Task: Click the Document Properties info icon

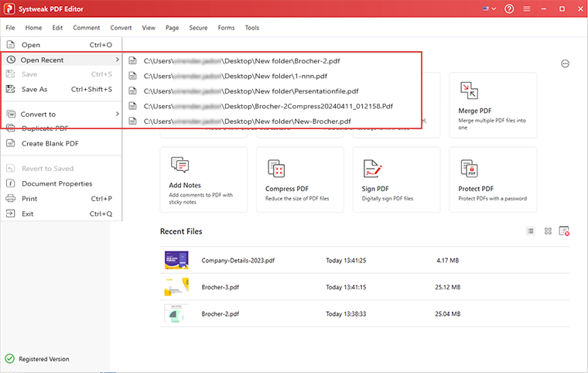Action: point(11,183)
